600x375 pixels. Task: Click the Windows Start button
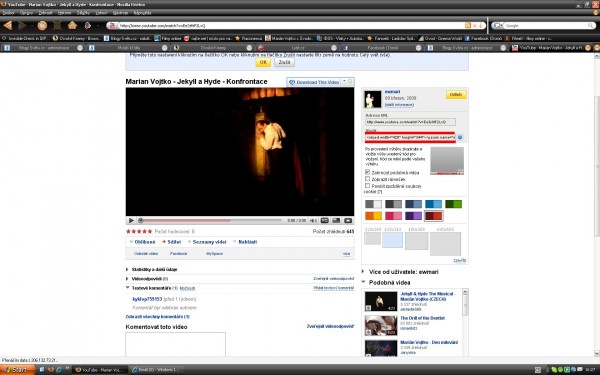click(16, 370)
